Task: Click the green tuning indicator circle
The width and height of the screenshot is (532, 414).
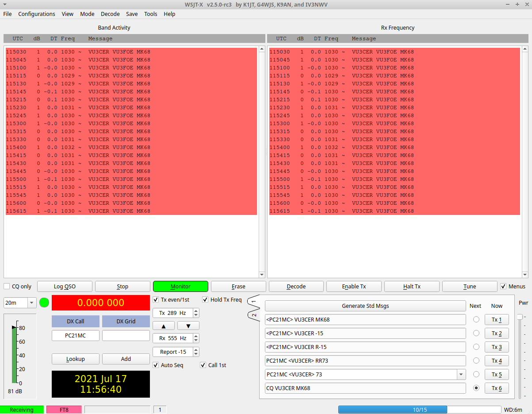Action: coord(44,303)
